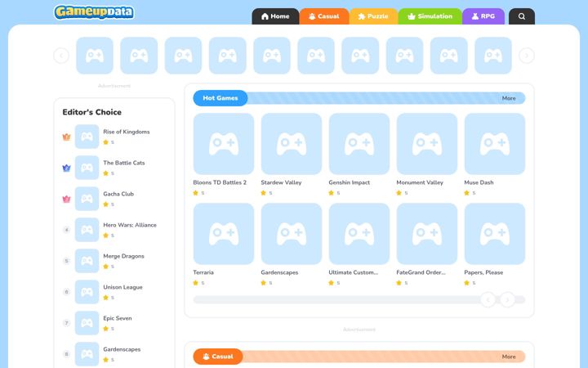
Task: Open the Genshin Impact game thumbnail
Action: pos(359,144)
